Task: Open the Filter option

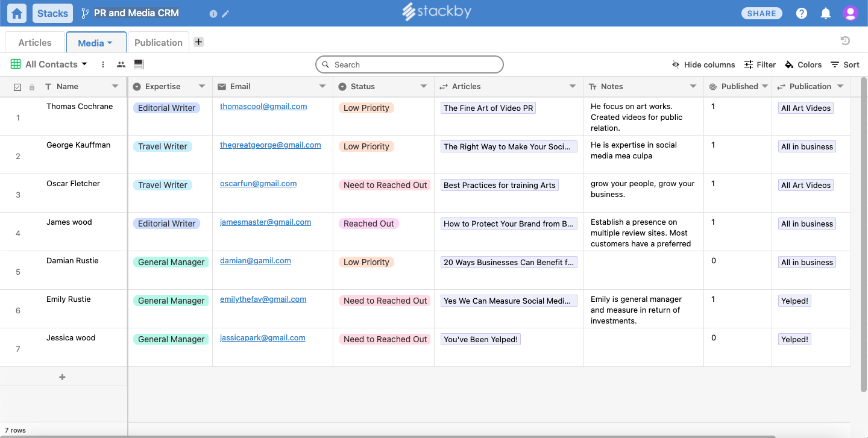Action: pyautogui.click(x=760, y=64)
